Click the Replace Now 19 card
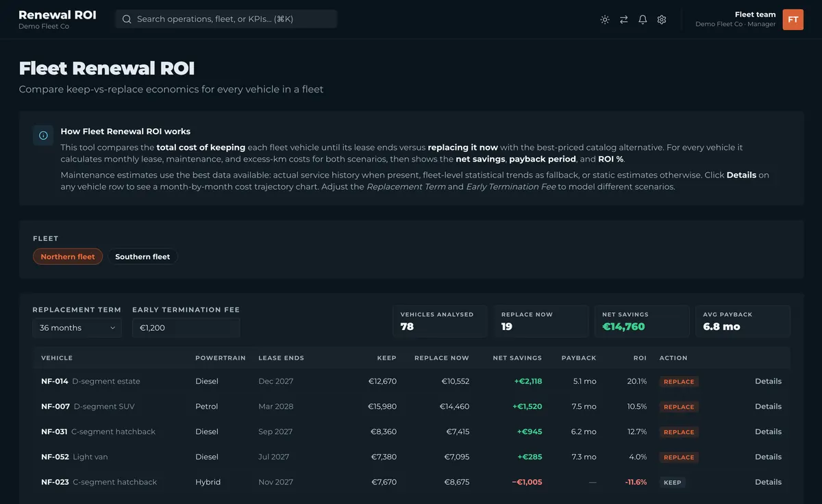Viewport: 822px width, 504px height. click(x=541, y=321)
